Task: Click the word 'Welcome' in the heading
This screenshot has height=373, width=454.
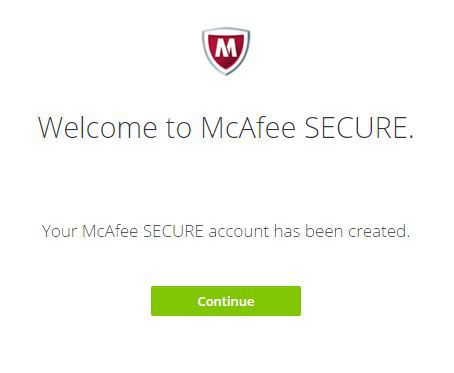Action: tap(97, 127)
